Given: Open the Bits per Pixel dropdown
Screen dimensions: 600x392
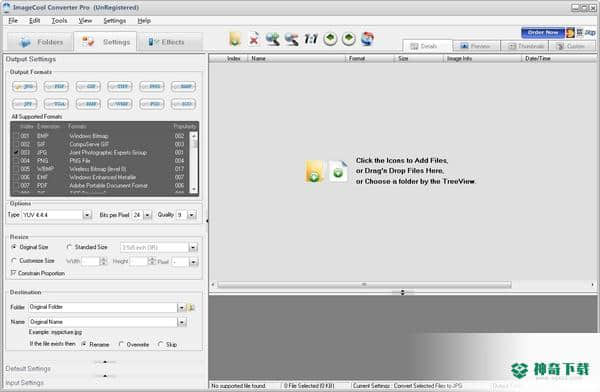Looking at the screenshot, I should [147, 215].
